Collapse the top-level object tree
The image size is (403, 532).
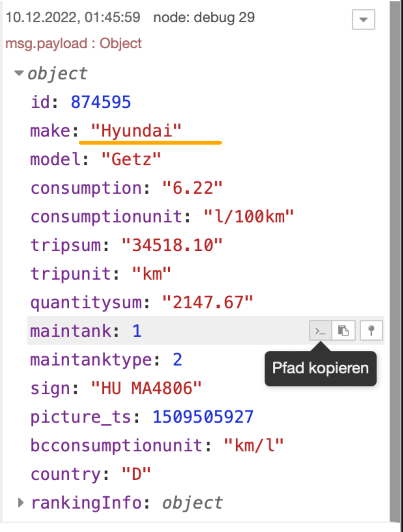point(19,73)
